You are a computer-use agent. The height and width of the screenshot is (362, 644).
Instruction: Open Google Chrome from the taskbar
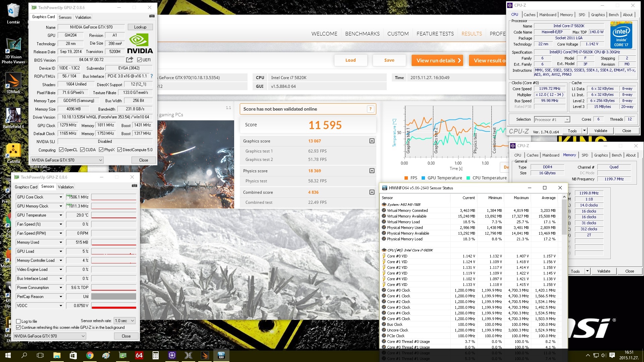(x=90, y=355)
